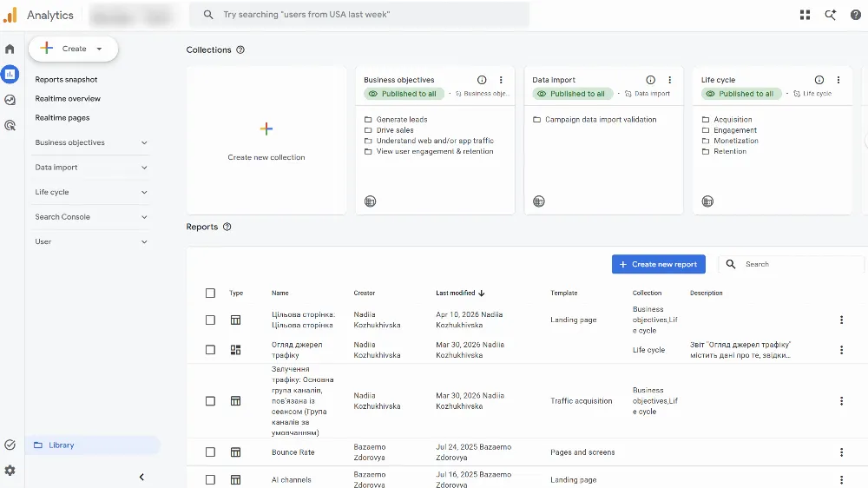Check the Apr 10, 2026 Landing page report row

click(x=210, y=320)
